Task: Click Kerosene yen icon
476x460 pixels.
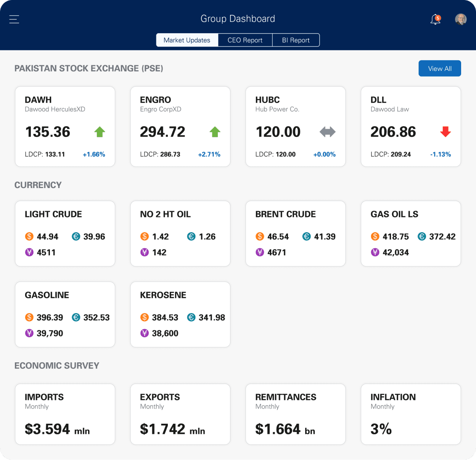Action: tap(145, 333)
